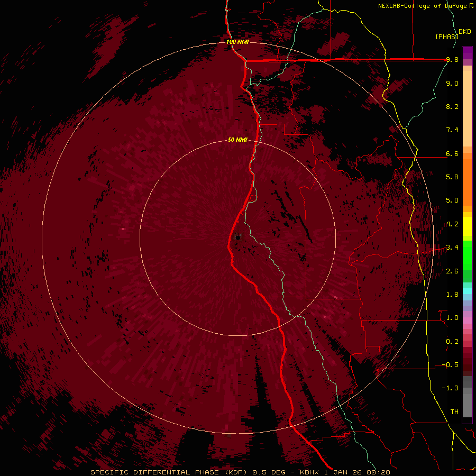476x476 pixels.
Task: Pick the bright green color scale swatch
Action: point(467,255)
